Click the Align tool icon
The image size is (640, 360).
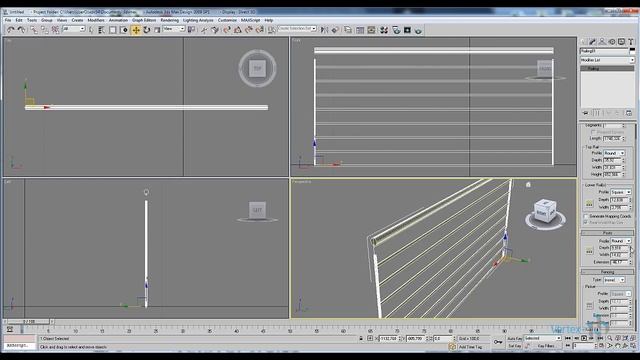[335, 30]
